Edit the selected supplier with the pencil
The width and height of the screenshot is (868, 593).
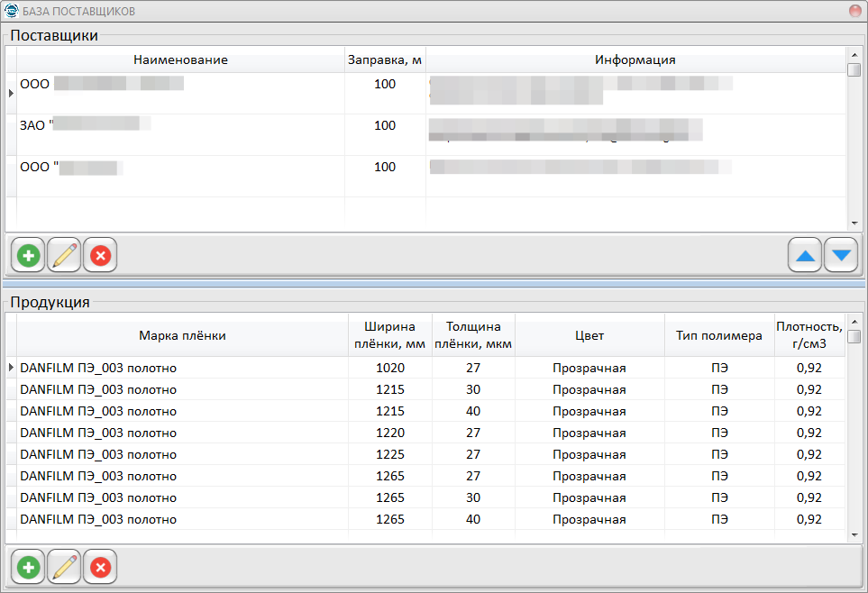[x=64, y=255]
